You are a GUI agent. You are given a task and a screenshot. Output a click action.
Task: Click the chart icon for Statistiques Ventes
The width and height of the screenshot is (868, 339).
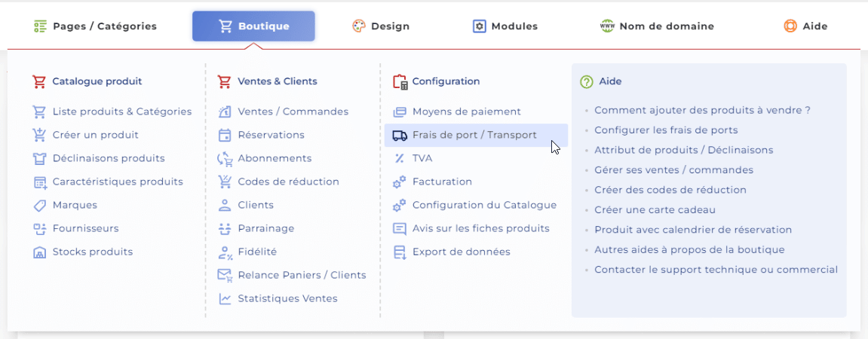coord(225,298)
